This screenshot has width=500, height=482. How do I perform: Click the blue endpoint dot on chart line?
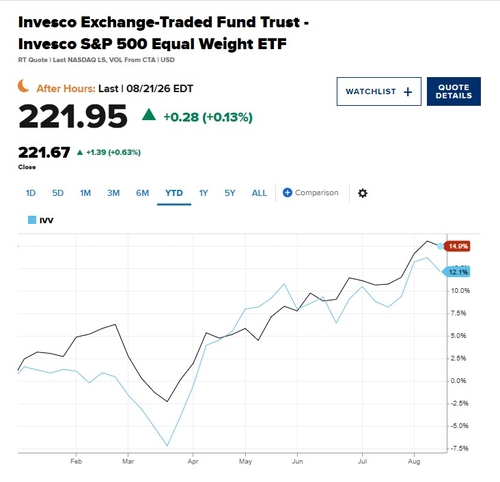(x=440, y=246)
